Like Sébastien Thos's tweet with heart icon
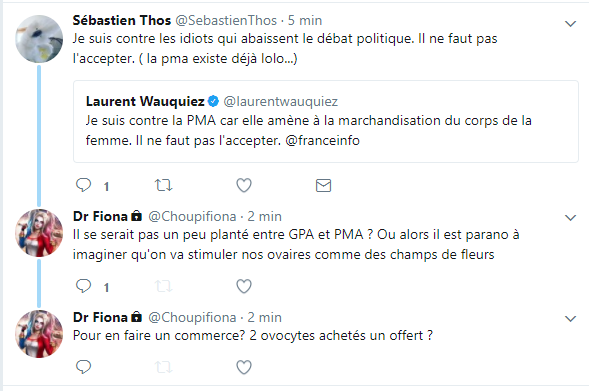This screenshot has width=589, height=391. 244,185
